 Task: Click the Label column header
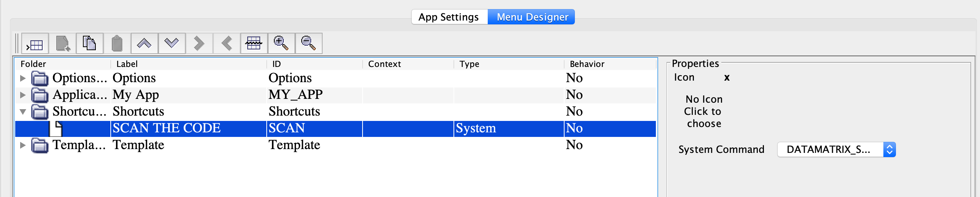(127, 64)
